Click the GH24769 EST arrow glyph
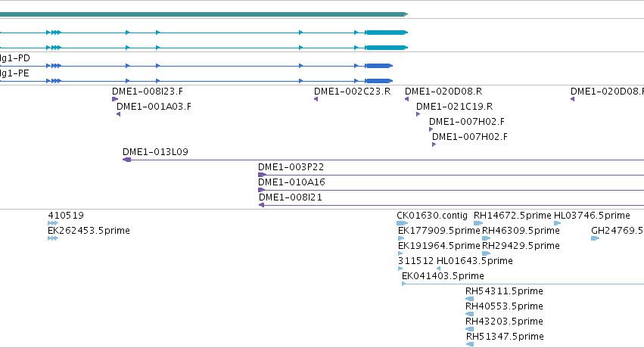644x348 pixels. [x=595, y=238]
